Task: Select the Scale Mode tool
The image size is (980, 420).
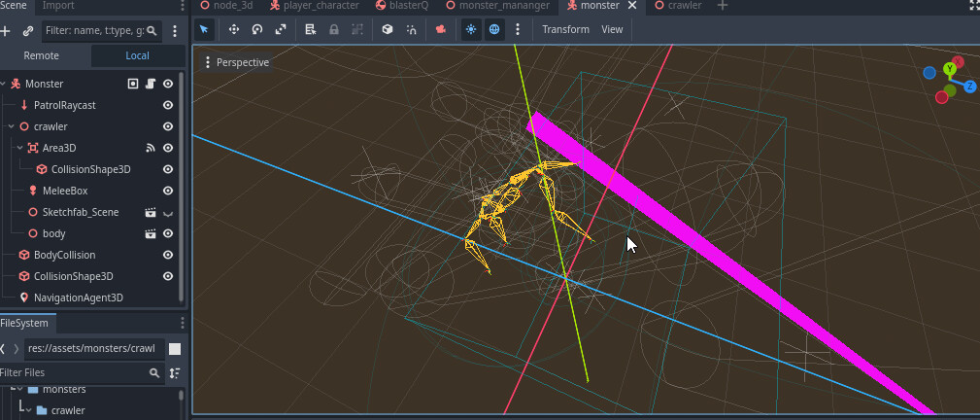Action: (x=281, y=29)
